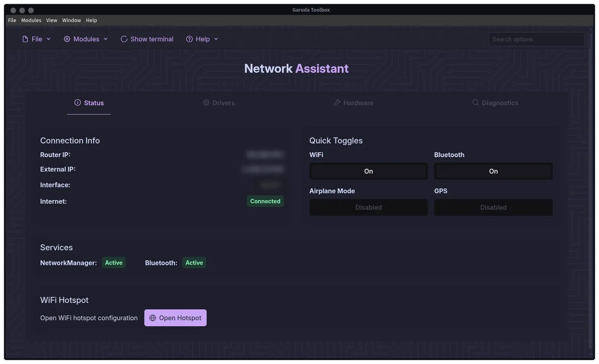599x364 pixels.
Task: Click the Open WiFi hotspot configuration text
Action: click(89, 318)
